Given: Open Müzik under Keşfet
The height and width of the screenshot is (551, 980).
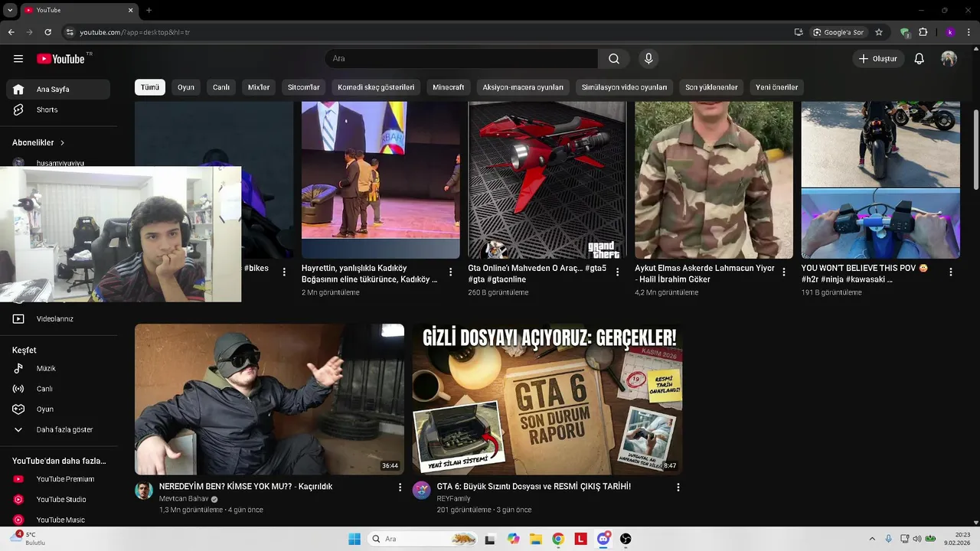Looking at the screenshot, I should [x=58, y=368].
